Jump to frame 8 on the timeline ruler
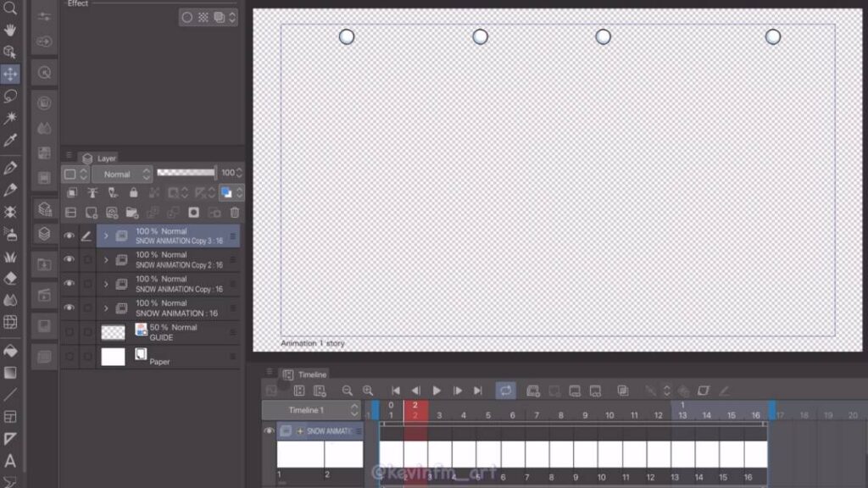868x488 pixels. point(561,415)
